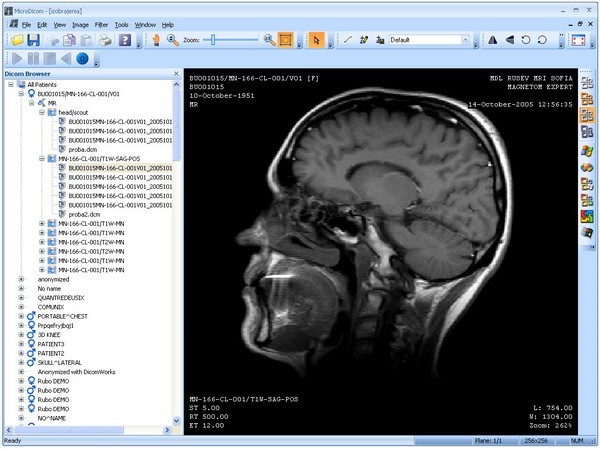Click the Cut scissors icon
The image size is (600, 449).
point(53,40)
